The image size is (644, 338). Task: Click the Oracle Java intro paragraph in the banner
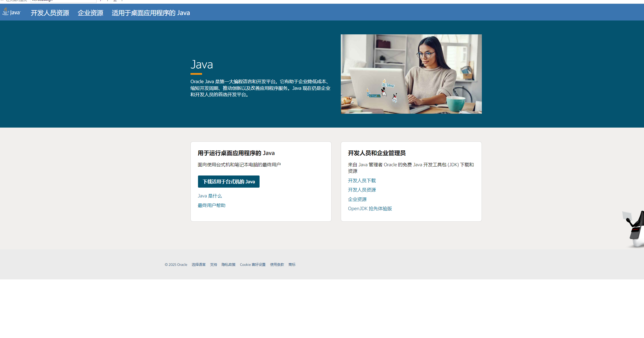[260, 88]
